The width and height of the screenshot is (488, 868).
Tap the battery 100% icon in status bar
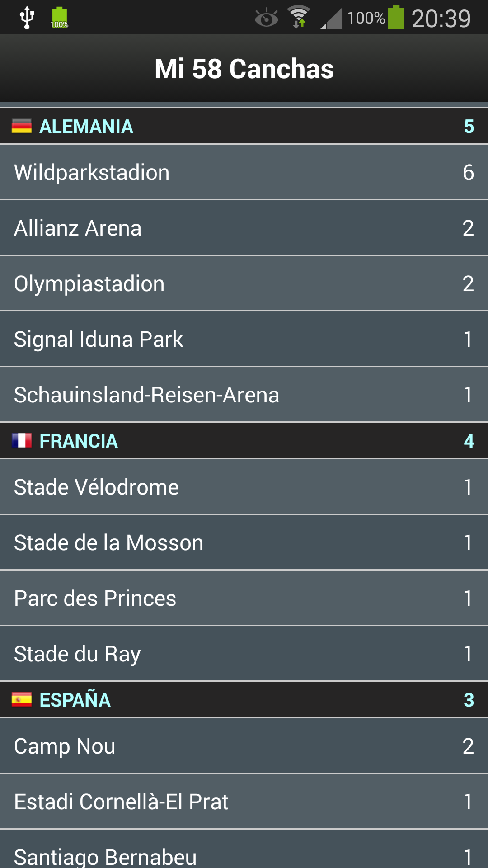coord(396,18)
